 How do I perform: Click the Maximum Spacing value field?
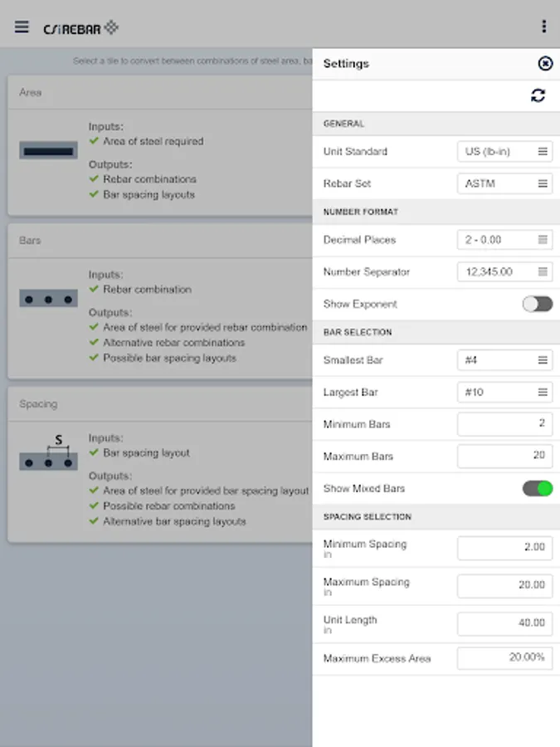(504, 585)
